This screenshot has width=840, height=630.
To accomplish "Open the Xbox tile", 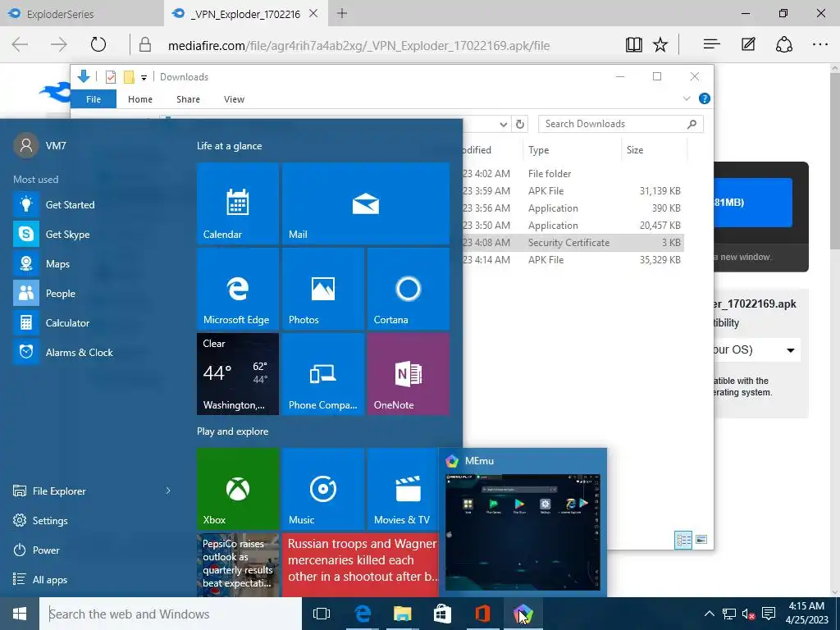I will pyautogui.click(x=238, y=489).
